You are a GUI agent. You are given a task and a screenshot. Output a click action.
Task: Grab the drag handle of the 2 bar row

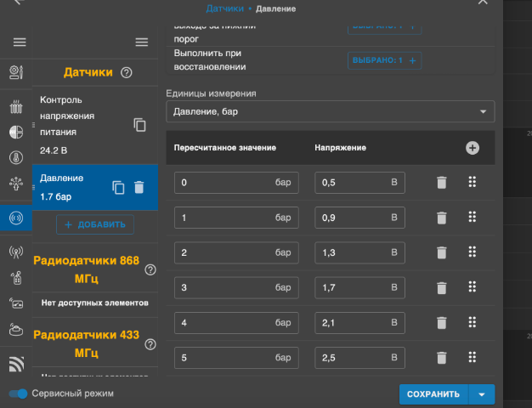click(473, 252)
